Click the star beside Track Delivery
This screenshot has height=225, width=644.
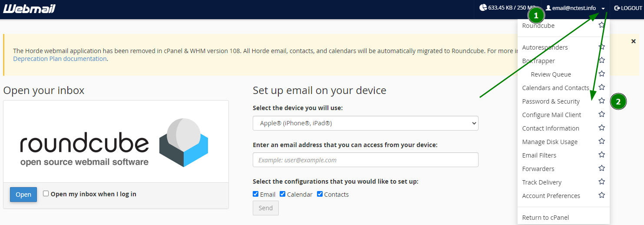click(x=601, y=182)
